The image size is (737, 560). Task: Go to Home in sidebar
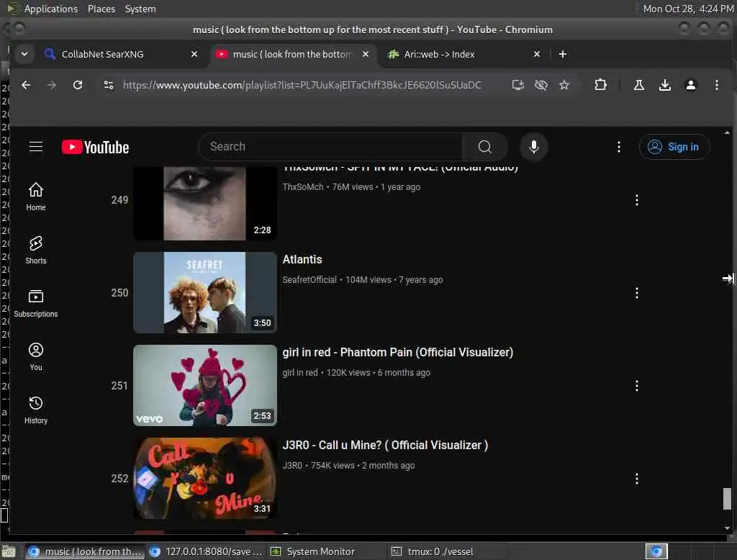coord(36,197)
